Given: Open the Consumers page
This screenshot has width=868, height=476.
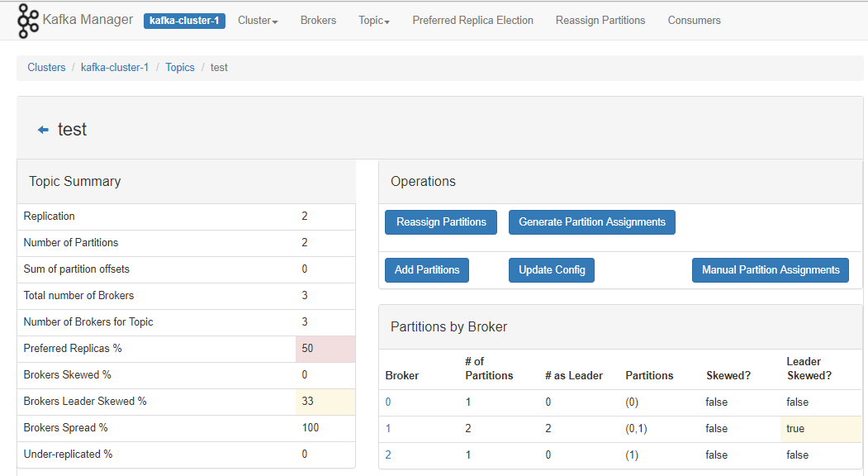Looking at the screenshot, I should (x=694, y=21).
